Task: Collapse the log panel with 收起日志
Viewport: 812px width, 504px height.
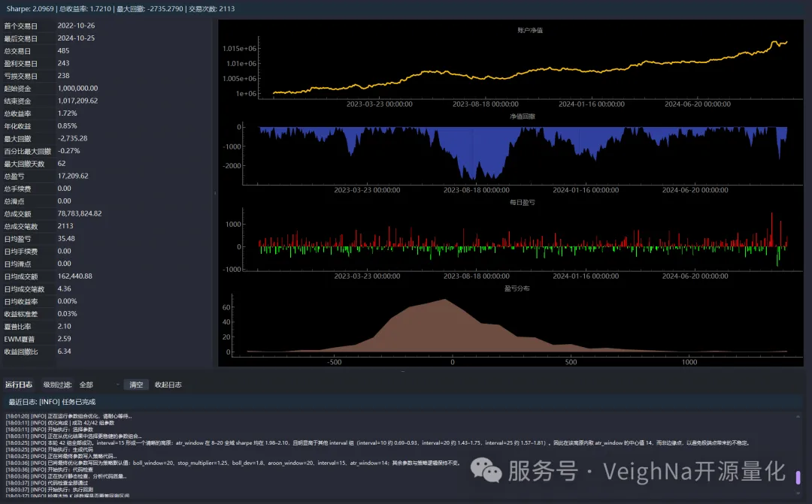Action: pyautogui.click(x=168, y=385)
